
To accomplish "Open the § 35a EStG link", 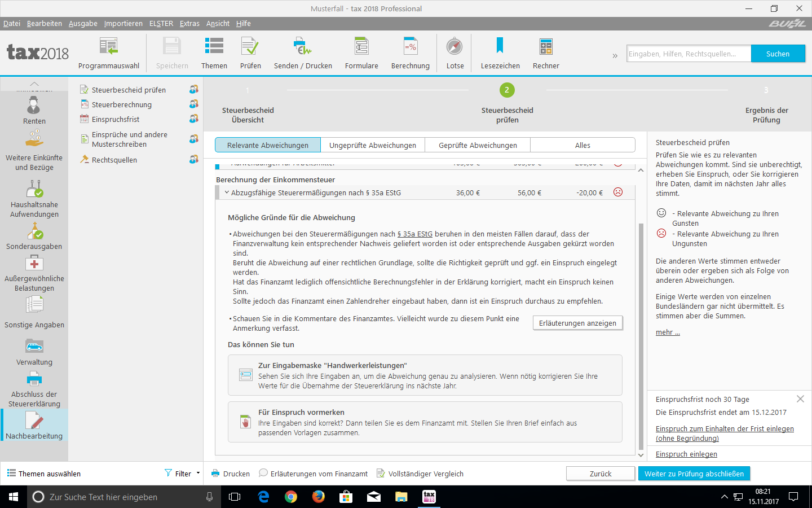I will (415, 234).
